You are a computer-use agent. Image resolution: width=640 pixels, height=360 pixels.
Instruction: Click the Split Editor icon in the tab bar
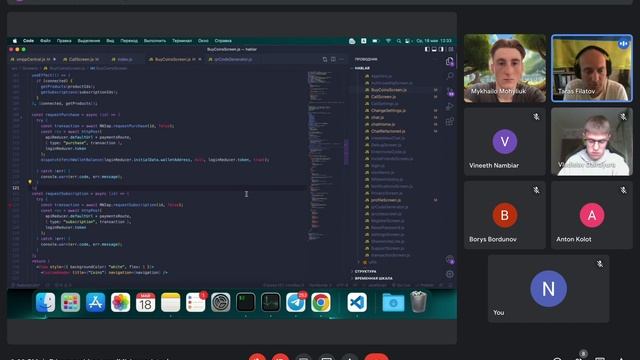coord(333,59)
